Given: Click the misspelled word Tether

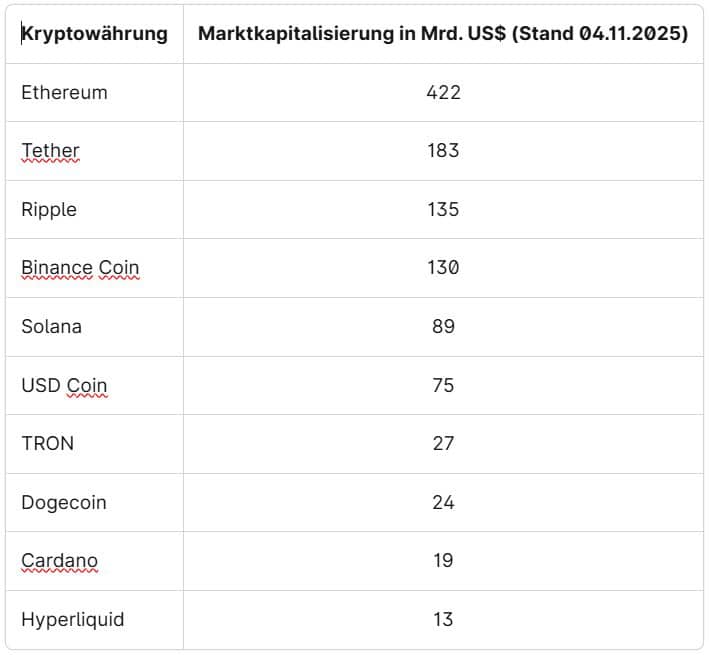Looking at the screenshot, I should [x=50, y=151].
